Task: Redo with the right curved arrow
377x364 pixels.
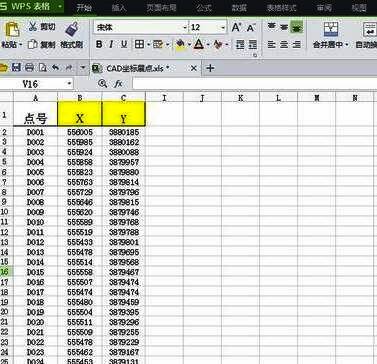Action: 69,68
